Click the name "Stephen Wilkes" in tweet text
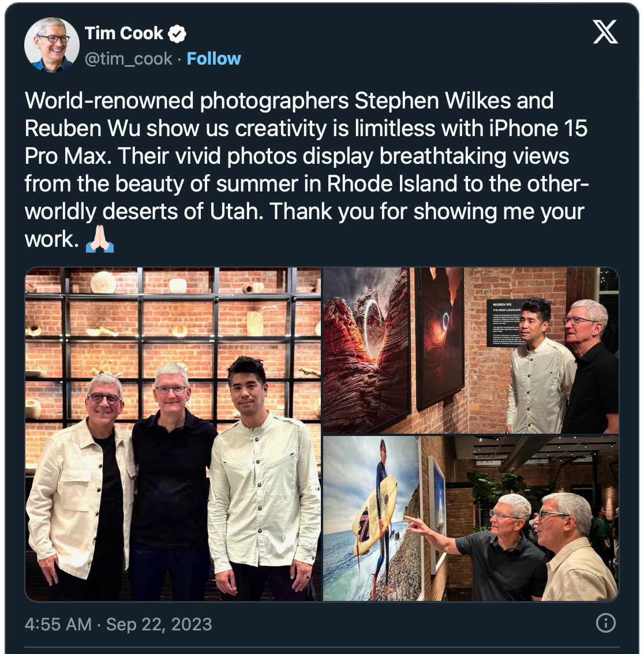644x654 pixels. click(432, 100)
